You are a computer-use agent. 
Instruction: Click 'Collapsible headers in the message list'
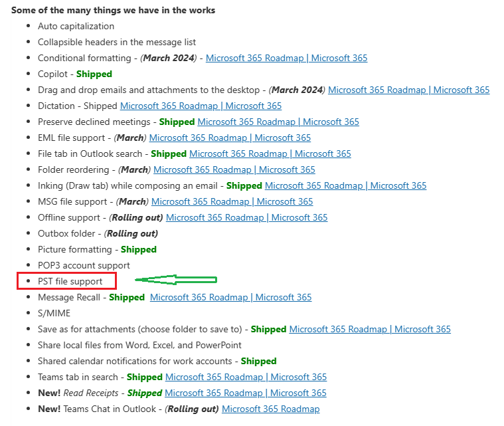(117, 42)
